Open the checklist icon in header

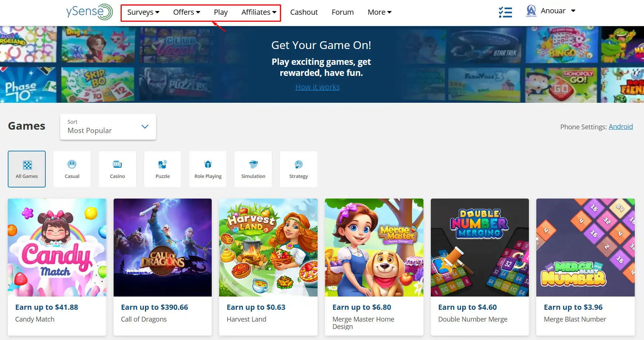pos(505,12)
